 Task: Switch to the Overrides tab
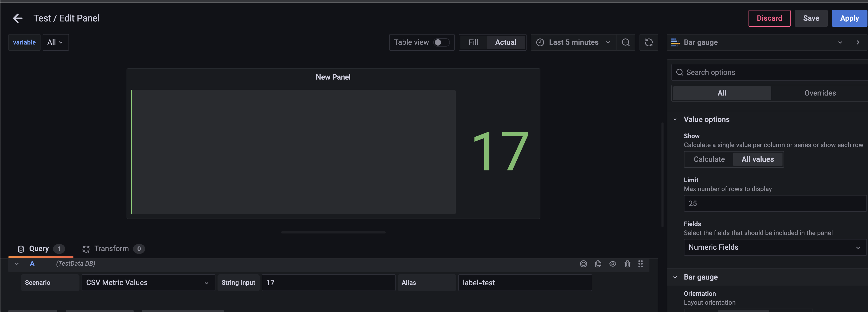coord(820,93)
